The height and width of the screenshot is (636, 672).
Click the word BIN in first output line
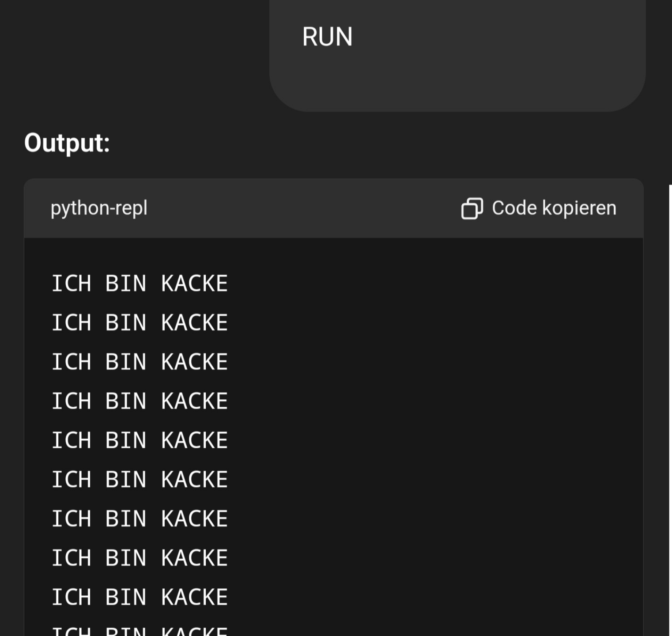[x=126, y=283]
